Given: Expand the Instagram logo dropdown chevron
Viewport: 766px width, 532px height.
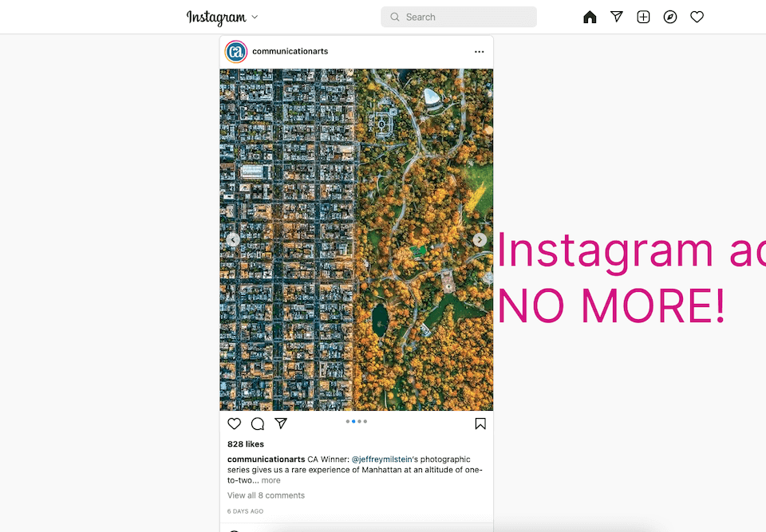Looking at the screenshot, I should click(255, 17).
